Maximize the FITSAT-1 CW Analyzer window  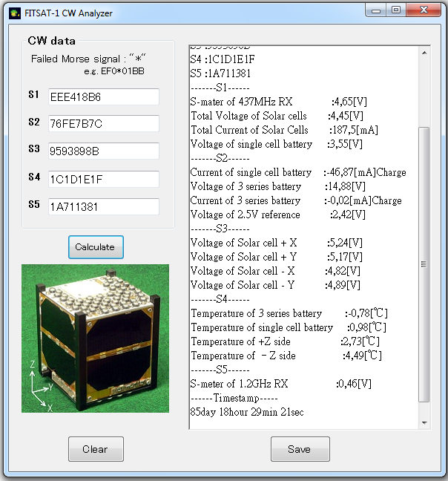click(x=396, y=10)
